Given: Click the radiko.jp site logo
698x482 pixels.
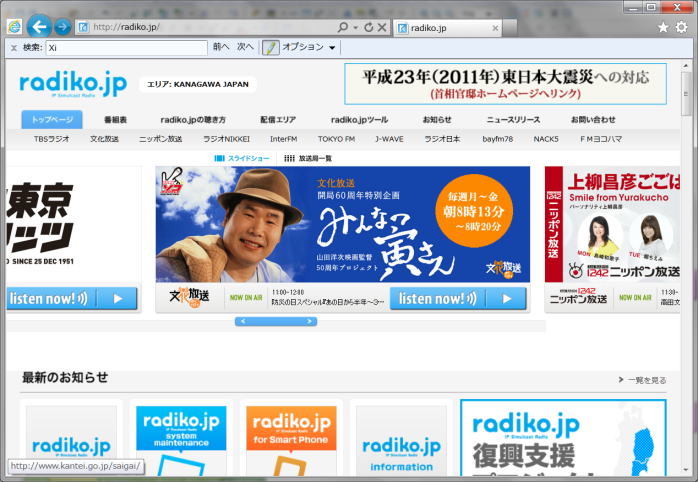Looking at the screenshot, I should 73,83.
